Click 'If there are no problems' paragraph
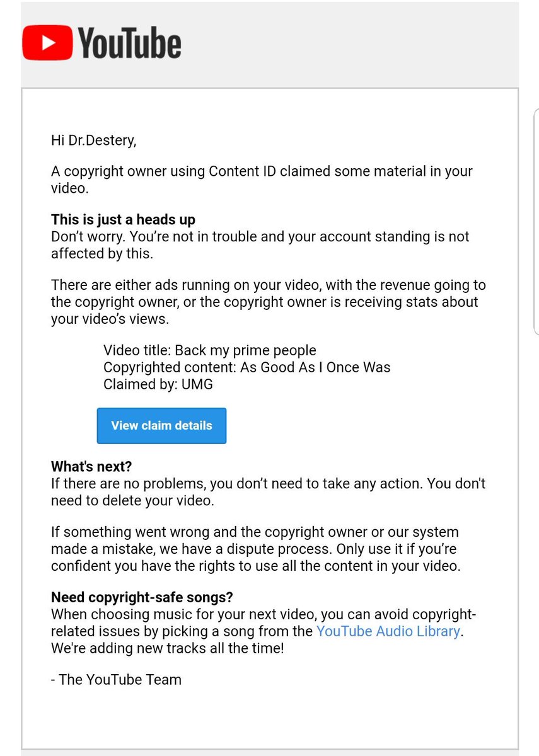539x756 pixels. click(x=269, y=493)
